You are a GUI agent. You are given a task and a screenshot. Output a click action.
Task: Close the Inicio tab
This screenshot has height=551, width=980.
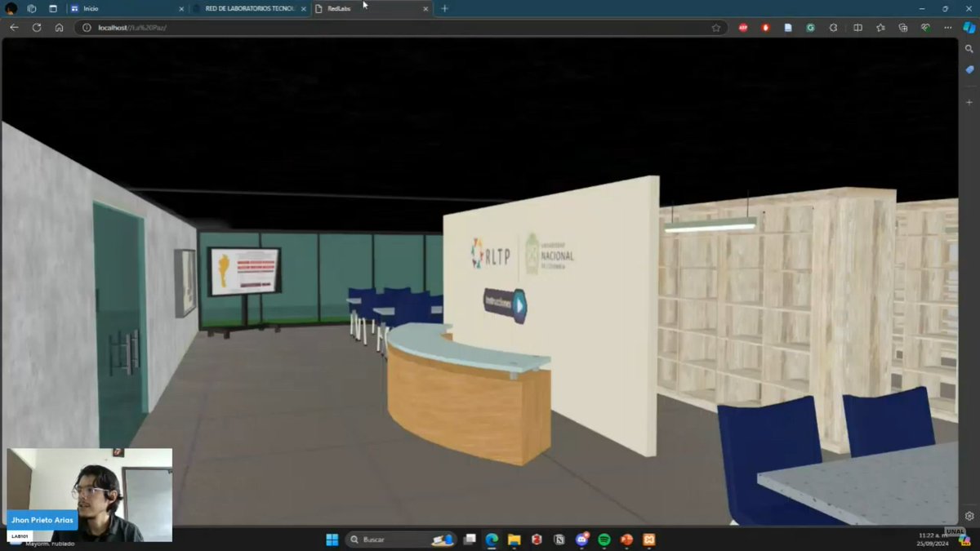click(x=181, y=8)
